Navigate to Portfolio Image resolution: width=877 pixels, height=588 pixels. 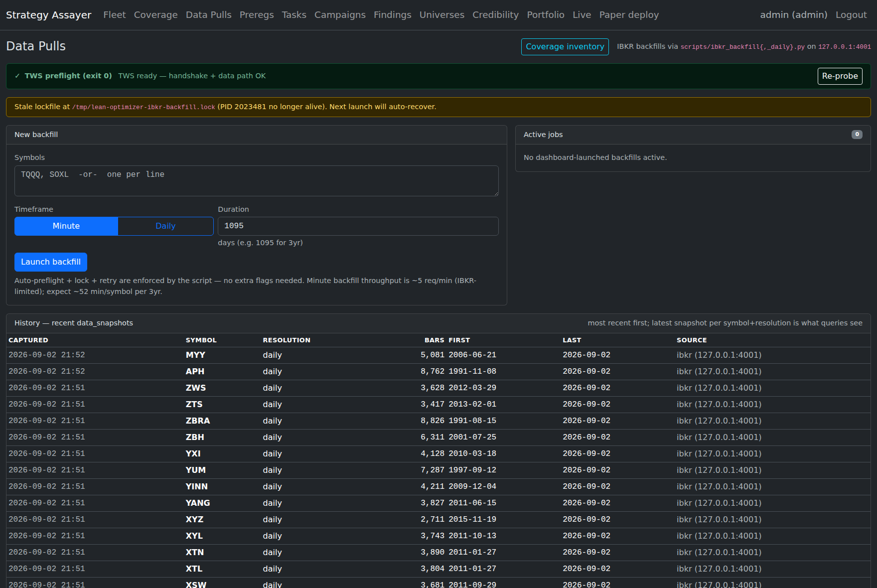point(546,15)
